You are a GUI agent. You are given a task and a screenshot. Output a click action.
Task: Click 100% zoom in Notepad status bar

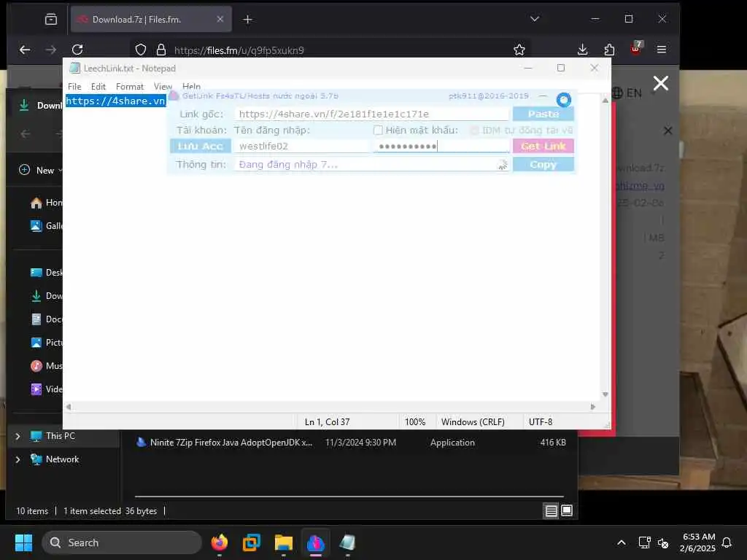[x=415, y=422]
